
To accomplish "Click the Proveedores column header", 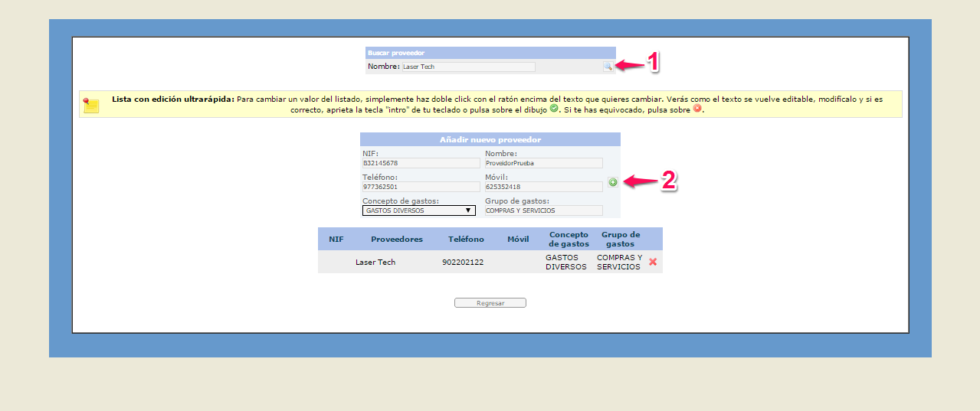I will (396, 240).
